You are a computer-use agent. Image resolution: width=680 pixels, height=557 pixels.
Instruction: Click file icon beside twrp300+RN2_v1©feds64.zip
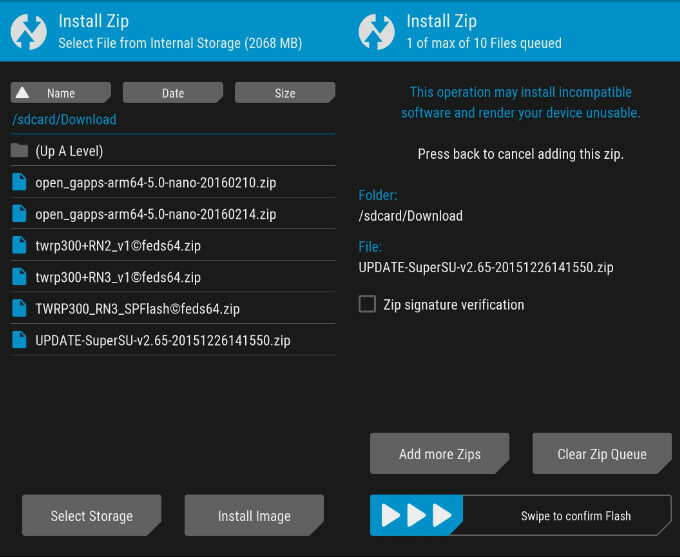(x=19, y=245)
